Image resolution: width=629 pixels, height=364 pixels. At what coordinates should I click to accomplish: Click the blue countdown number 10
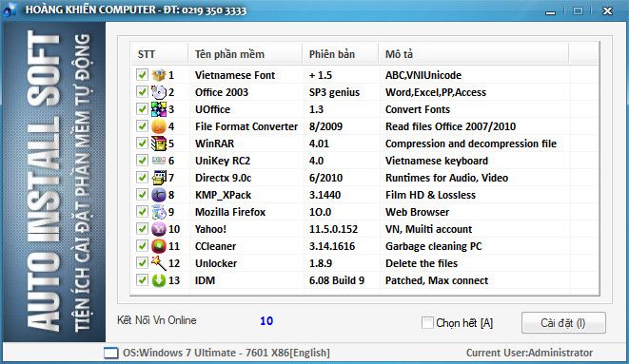(x=266, y=321)
